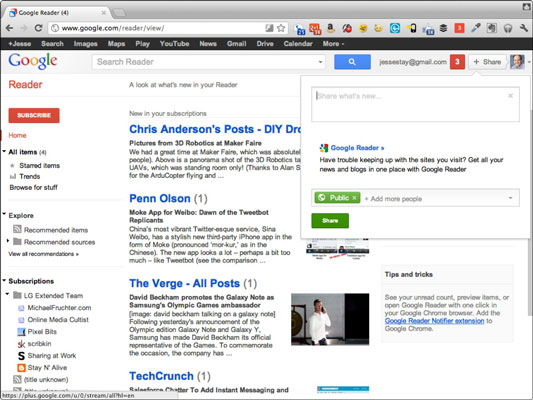Collapse the All items section
The width and height of the screenshot is (533, 400).
(4, 151)
